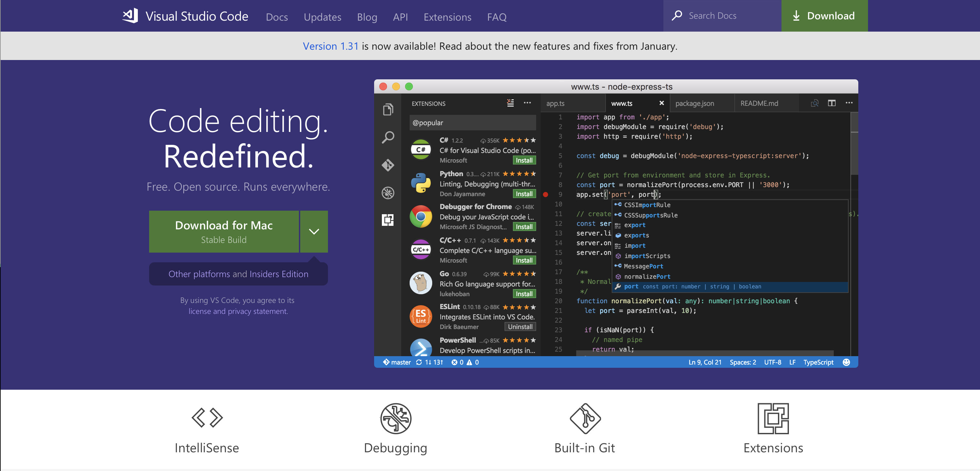Click the Download for Mac button
The width and height of the screenshot is (980, 471).
coord(224,232)
